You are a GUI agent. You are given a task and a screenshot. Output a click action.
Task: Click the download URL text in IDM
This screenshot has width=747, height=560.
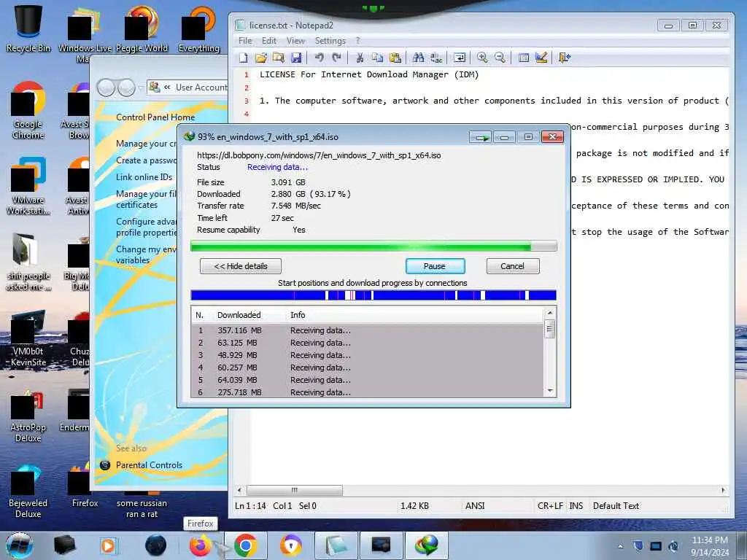[319, 155]
